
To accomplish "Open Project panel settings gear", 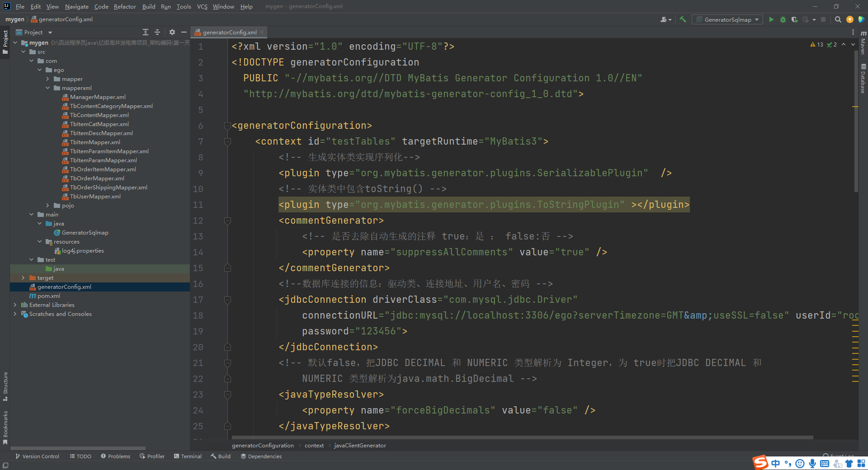I will [172, 32].
